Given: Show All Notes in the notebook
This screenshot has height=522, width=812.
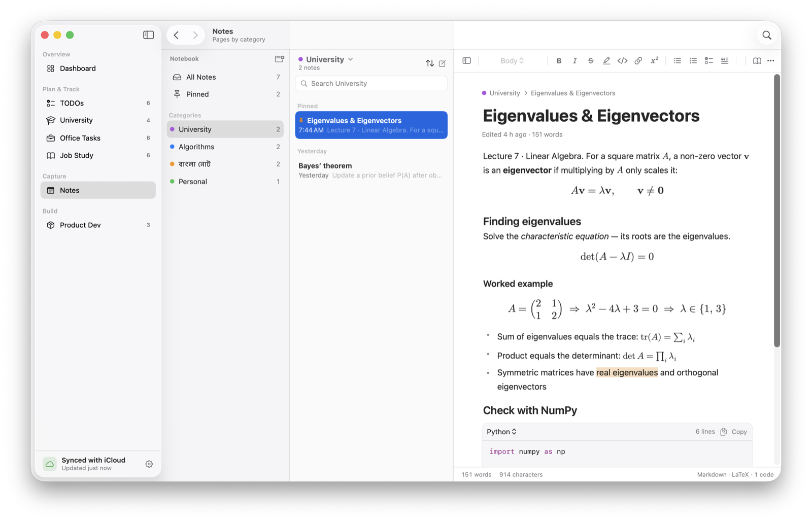Looking at the screenshot, I should pyautogui.click(x=225, y=77).
